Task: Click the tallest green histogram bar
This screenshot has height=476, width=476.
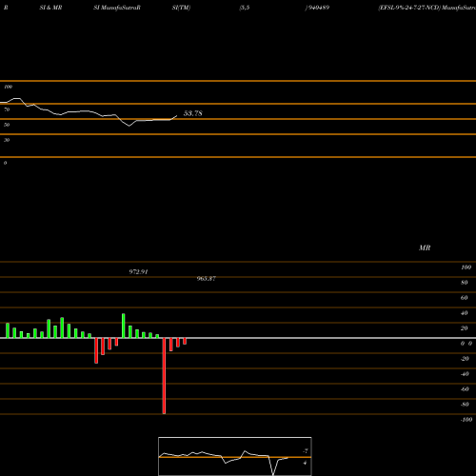Action: point(124,326)
